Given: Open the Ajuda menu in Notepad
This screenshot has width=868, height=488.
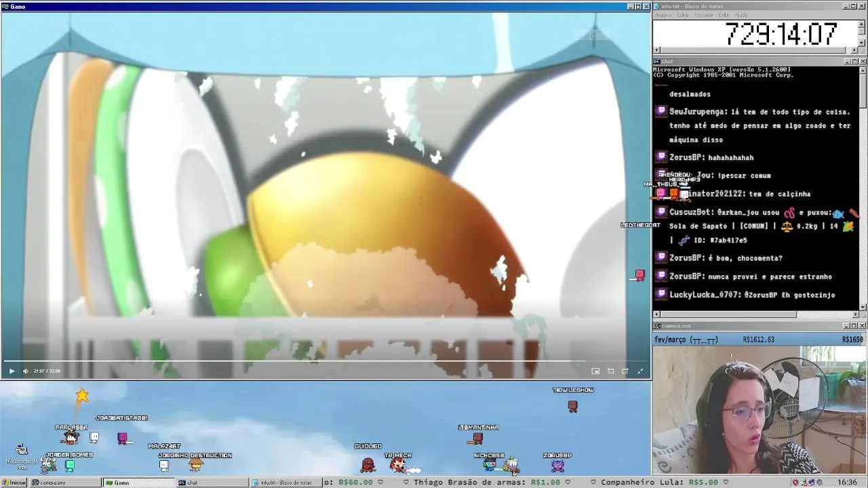Looking at the screenshot, I should pos(742,15).
